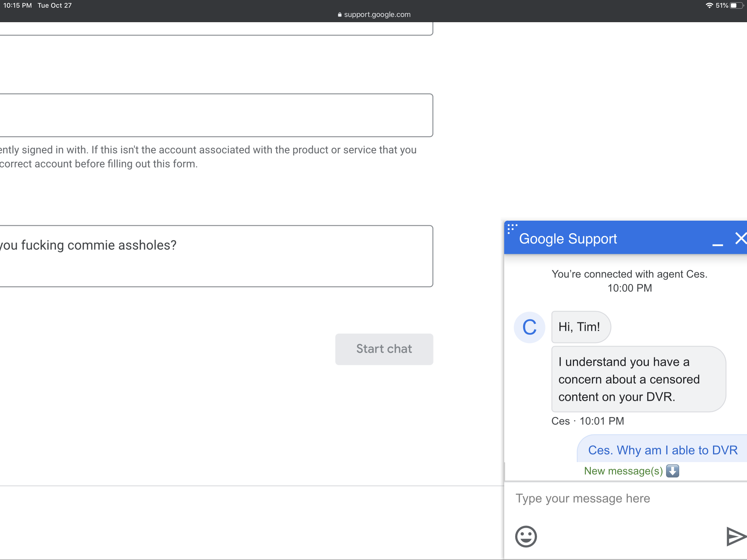The height and width of the screenshot is (560, 747).
Task: Click the Google Support chat title
Action: click(568, 239)
